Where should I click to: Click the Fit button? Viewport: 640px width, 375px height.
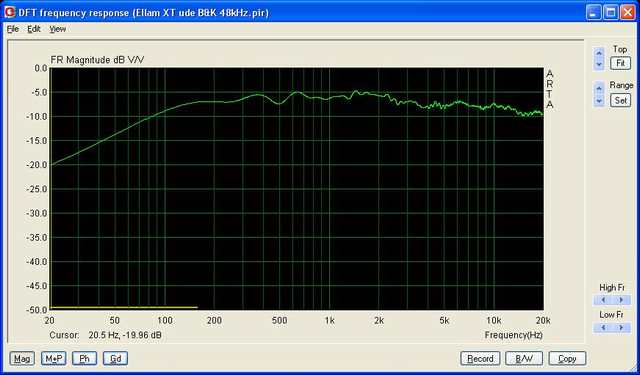[620, 63]
